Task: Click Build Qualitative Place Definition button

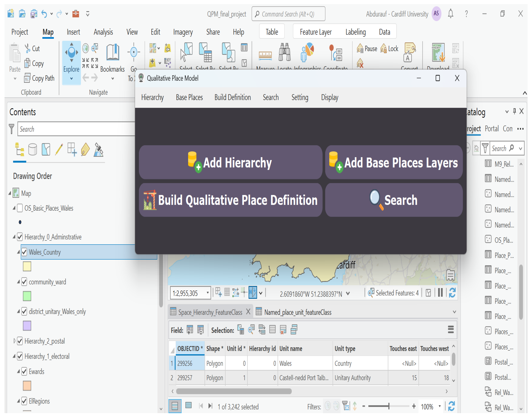Action: click(230, 200)
